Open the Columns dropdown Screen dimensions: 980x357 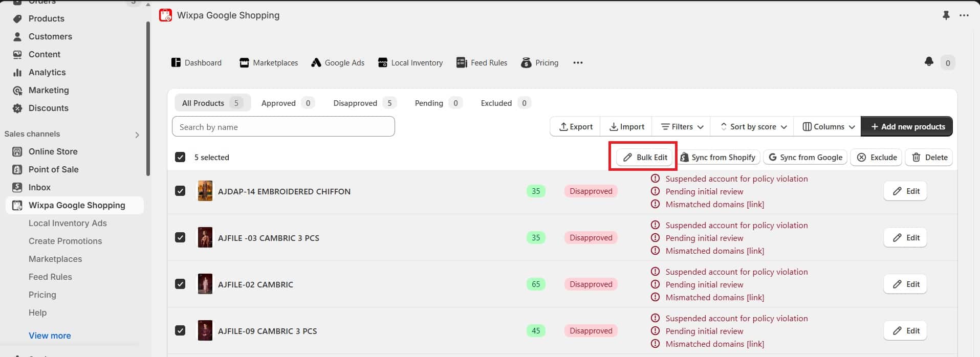pos(827,126)
